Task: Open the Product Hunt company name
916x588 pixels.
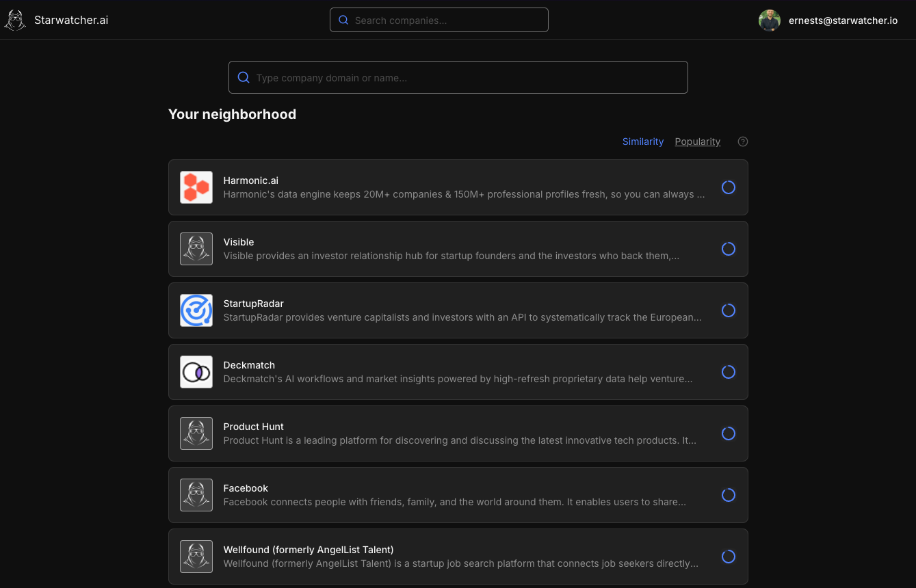Action: 254,427
